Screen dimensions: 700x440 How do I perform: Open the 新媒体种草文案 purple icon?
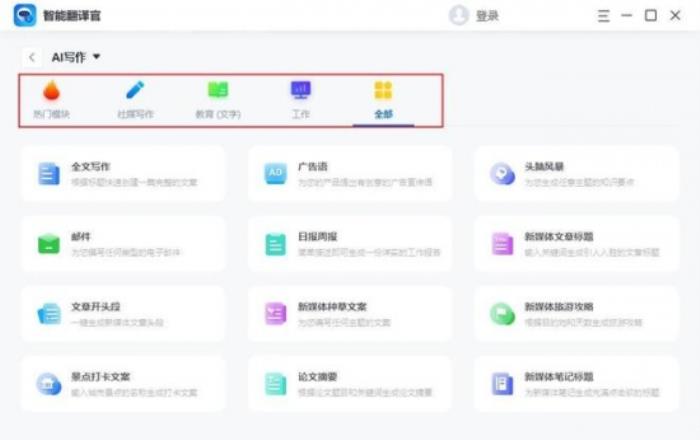(x=275, y=314)
